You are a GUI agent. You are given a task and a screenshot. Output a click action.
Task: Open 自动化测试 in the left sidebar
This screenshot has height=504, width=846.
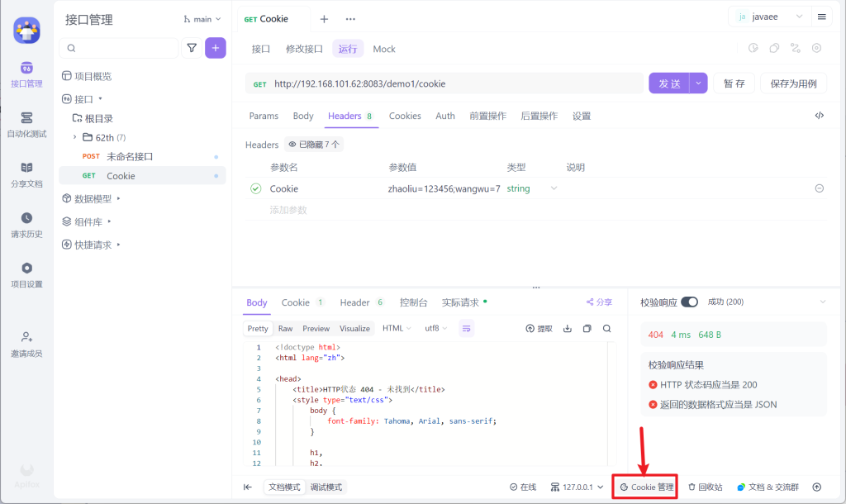pyautogui.click(x=26, y=125)
